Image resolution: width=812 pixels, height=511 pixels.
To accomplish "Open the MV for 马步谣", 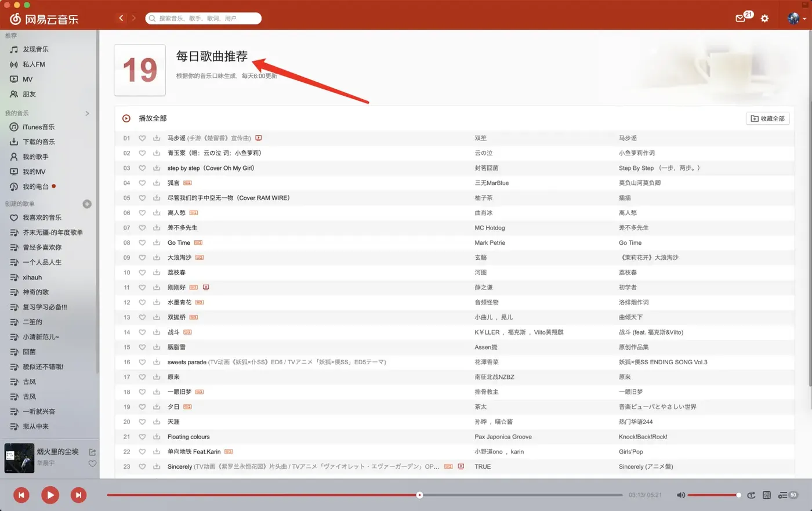I will tap(259, 138).
